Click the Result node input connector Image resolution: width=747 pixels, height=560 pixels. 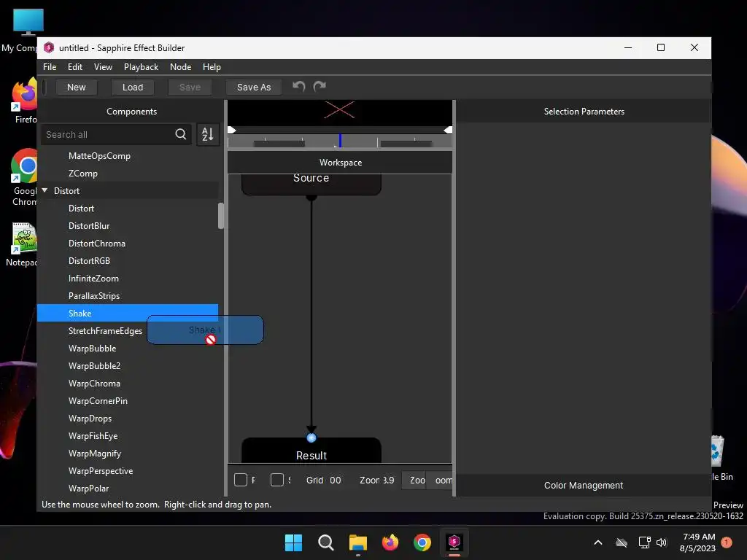[311, 437]
